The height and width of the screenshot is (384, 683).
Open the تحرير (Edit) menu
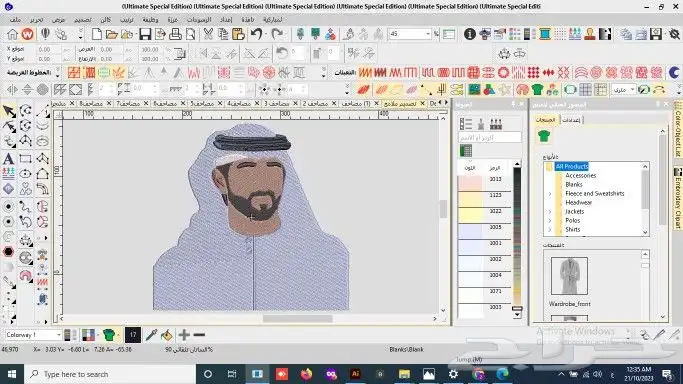[x=37, y=20]
